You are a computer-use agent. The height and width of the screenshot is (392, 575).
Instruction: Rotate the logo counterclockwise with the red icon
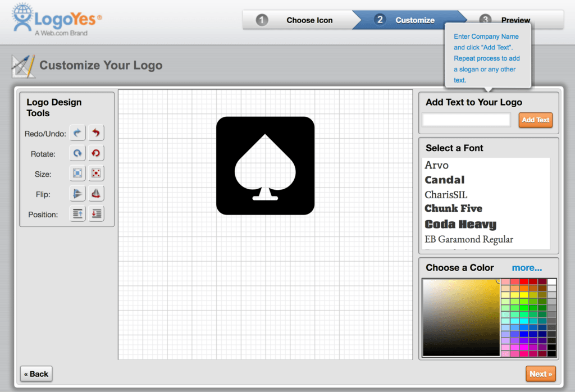[x=96, y=153]
